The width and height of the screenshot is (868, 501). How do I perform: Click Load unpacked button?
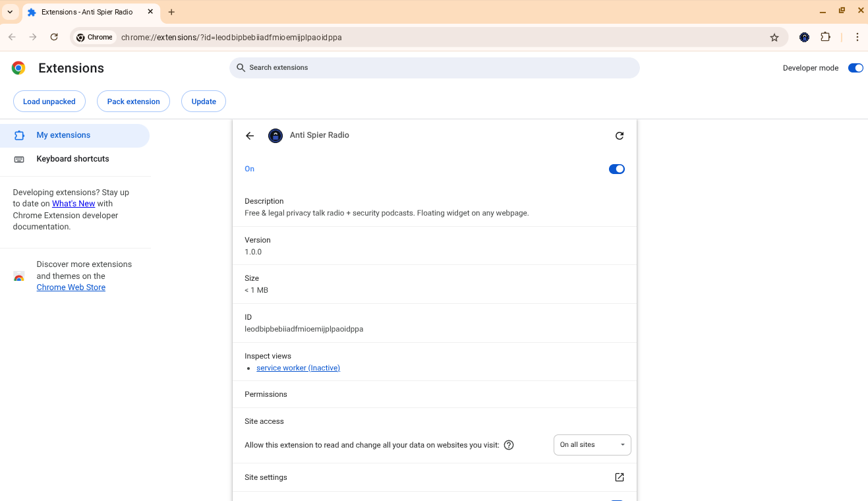(49, 102)
